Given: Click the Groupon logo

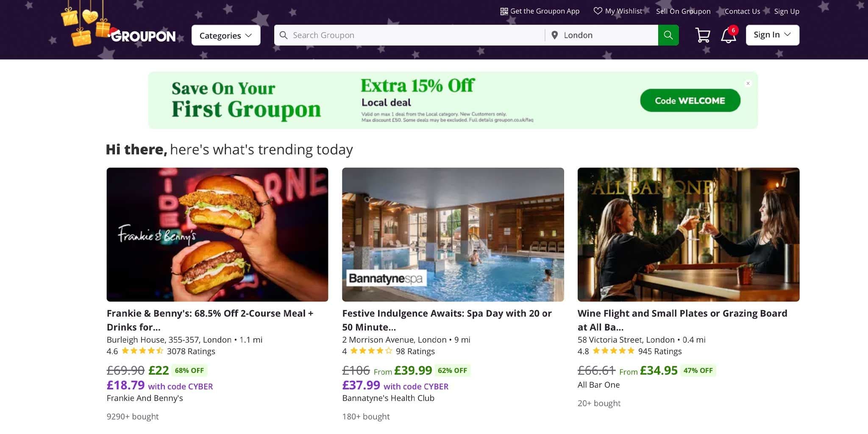Looking at the screenshot, I should pyautogui.click(x=142, y=36).
